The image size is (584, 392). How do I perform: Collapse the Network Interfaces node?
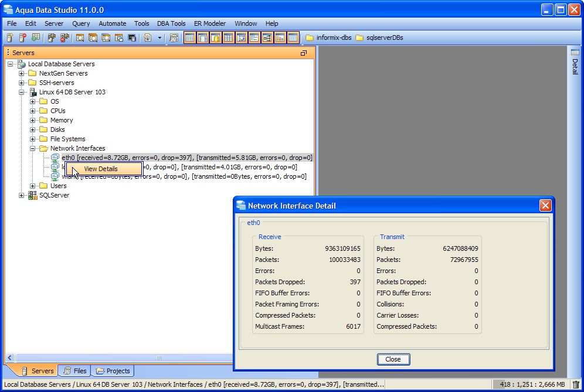click(33, 148)
